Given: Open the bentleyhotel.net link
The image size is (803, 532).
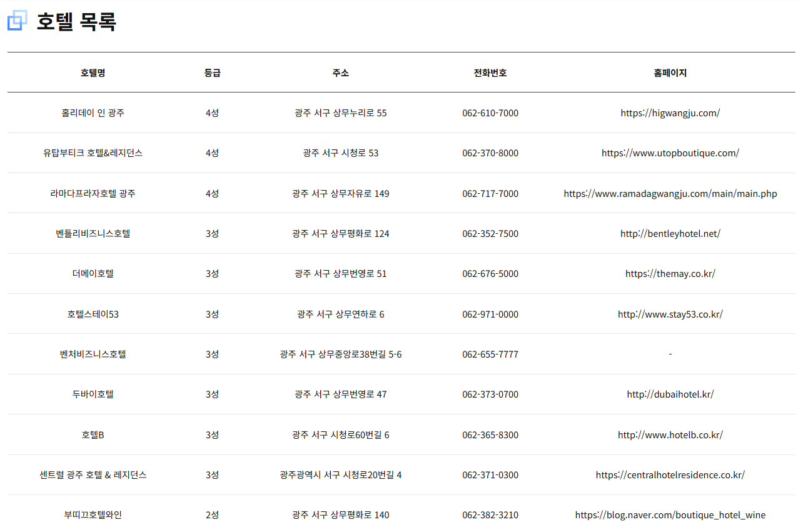Looking at the screenshot, I should point(670,234).
